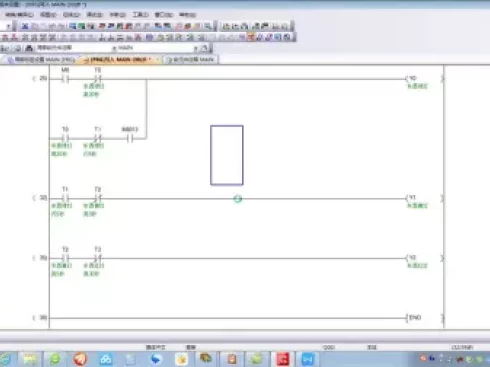
Task: Switch to the first MAIN [PRG] tab
Action: pyautogui.click(x=40, y=60)
